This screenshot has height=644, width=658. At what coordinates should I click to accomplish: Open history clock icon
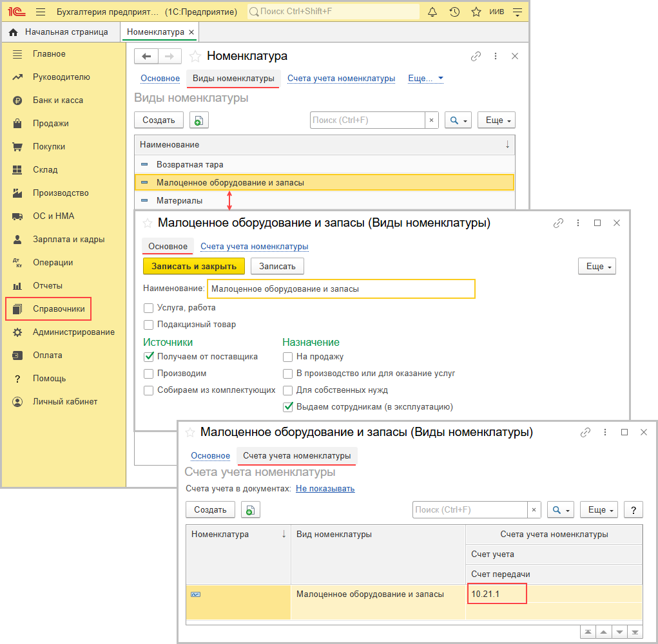454,12
